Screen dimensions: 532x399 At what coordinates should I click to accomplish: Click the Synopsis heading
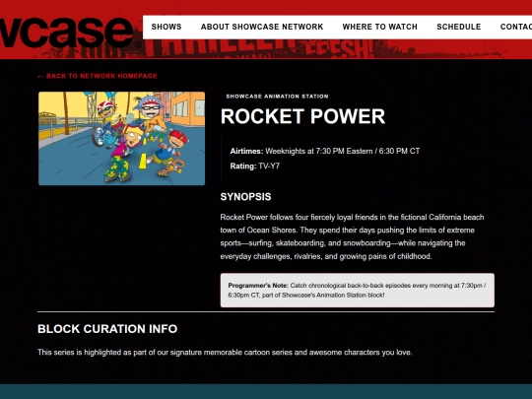245,197
